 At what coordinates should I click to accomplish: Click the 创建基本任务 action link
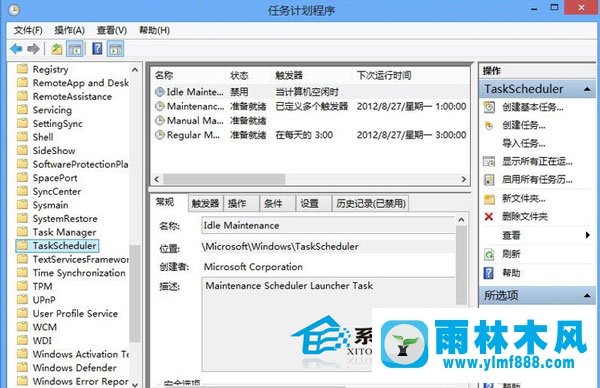[x=532, y=108]
